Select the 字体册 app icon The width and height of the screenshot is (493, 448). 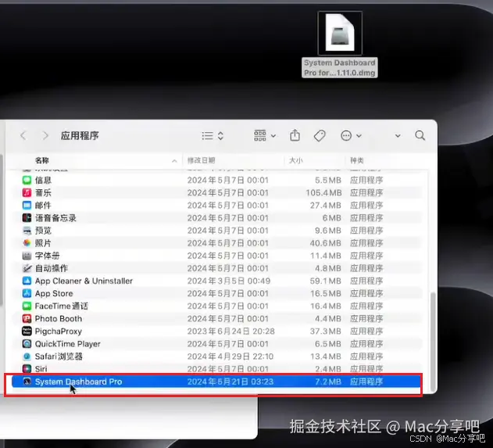pyautogui.click(x=27, y=256)
